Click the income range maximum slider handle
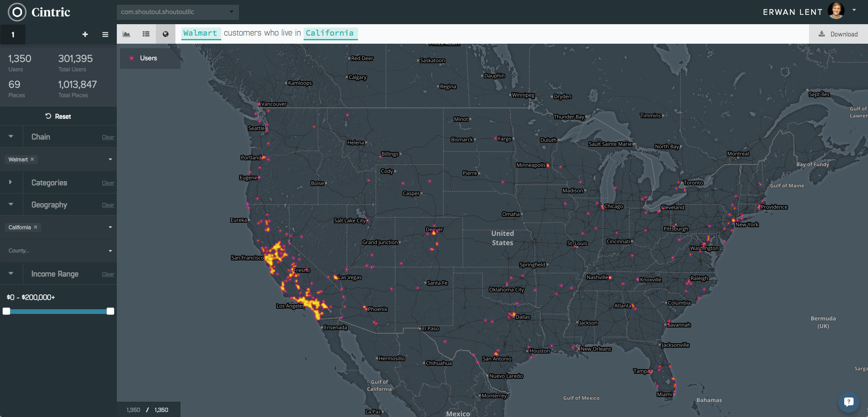 pyautogui.click(x=110, y=311)
